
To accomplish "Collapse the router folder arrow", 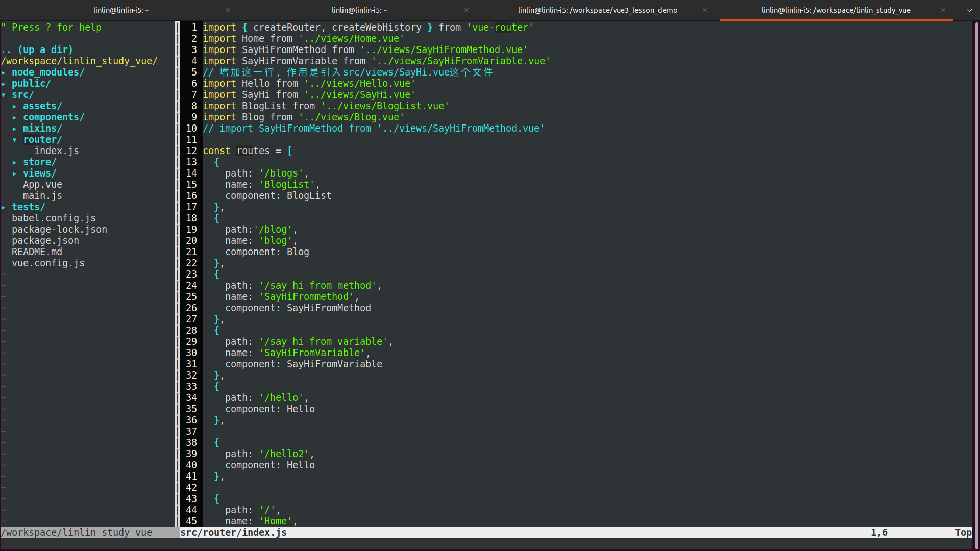I will [15, 140].
